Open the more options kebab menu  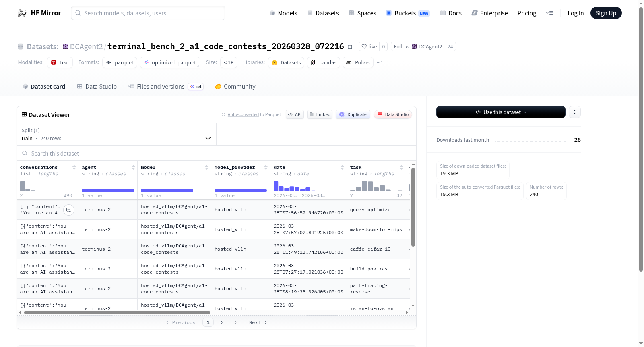click(575, 112)
